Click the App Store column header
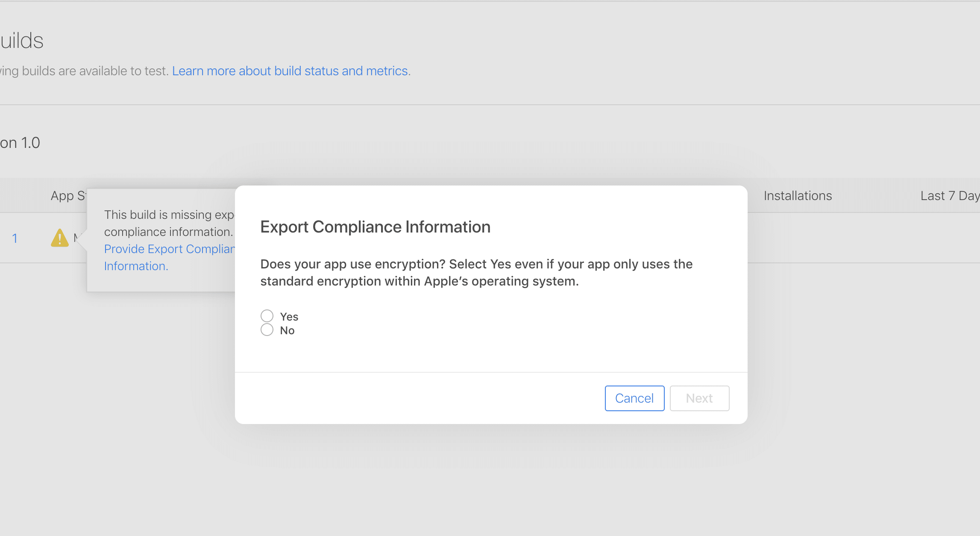The height and width of the screenshot is (536, 980). click(x=68, y=196)
